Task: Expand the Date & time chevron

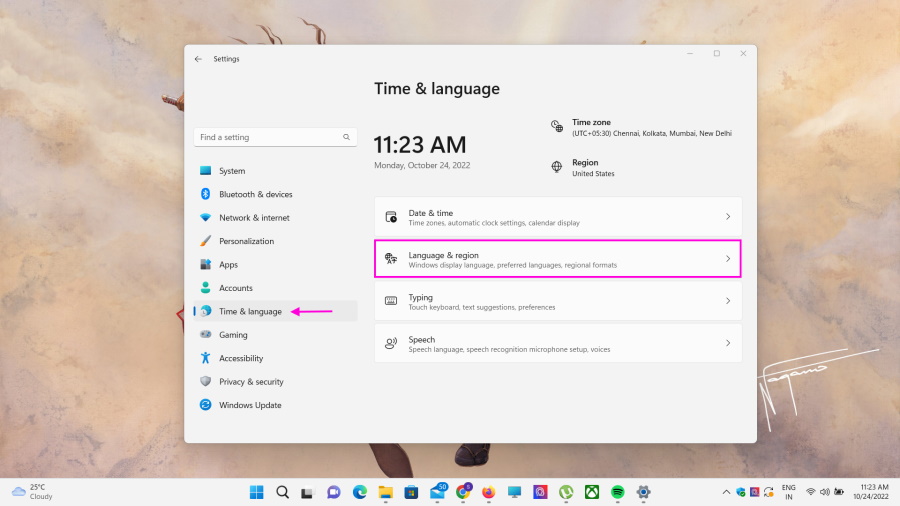Action: click(727, 217)
